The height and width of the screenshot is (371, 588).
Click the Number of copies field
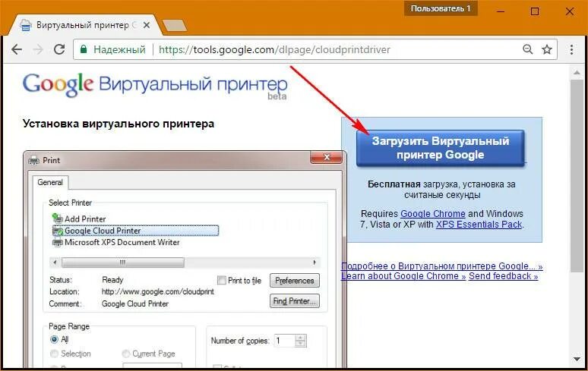pos(285,341)
